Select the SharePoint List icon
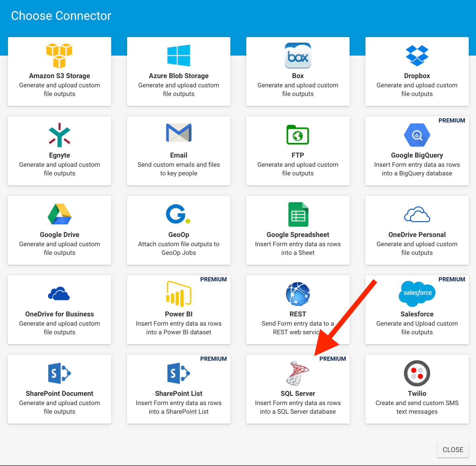The image size is (476, 466). [x=179, y=373]
